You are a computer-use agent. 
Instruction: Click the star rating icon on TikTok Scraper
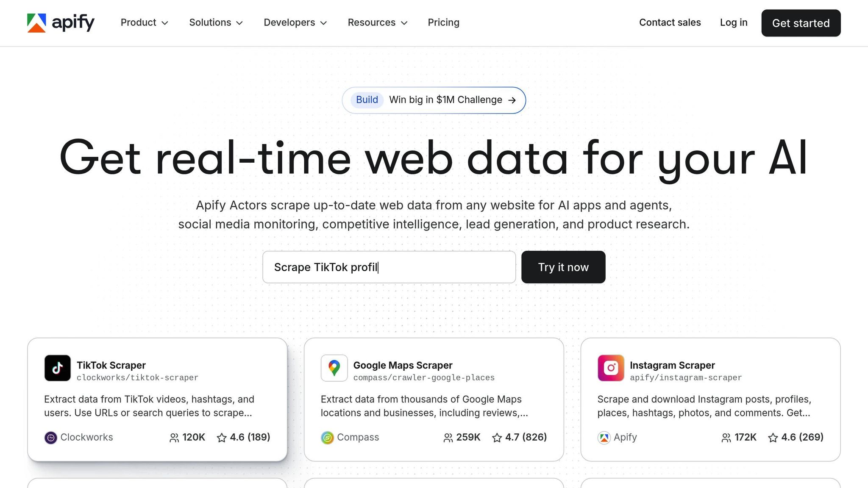(x=222, y=438)
